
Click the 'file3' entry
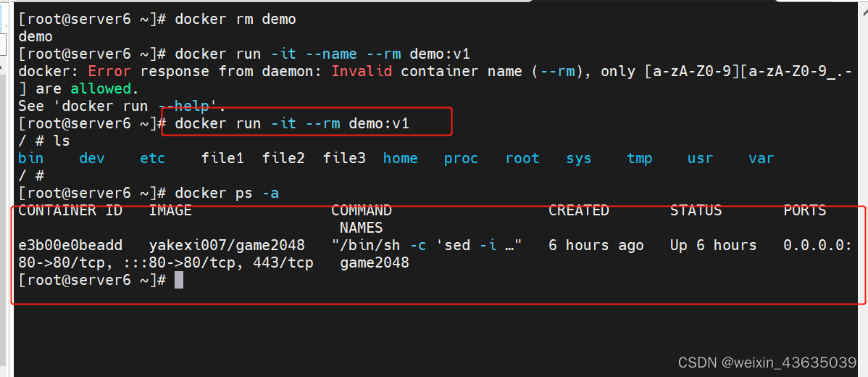pos(344,158)
